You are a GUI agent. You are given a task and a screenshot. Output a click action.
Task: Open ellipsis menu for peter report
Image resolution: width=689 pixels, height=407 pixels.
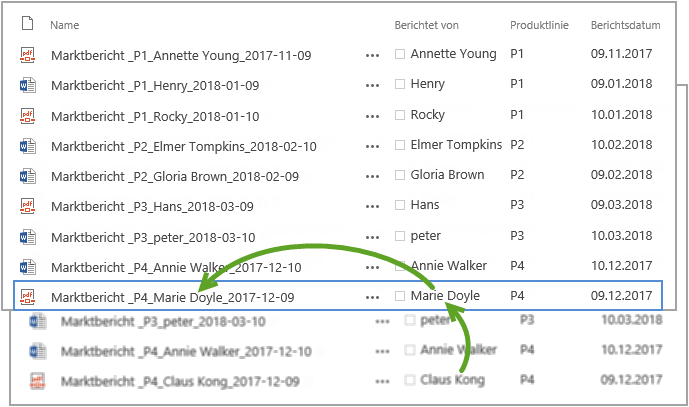pyautogui.click(x=372, y=237)
